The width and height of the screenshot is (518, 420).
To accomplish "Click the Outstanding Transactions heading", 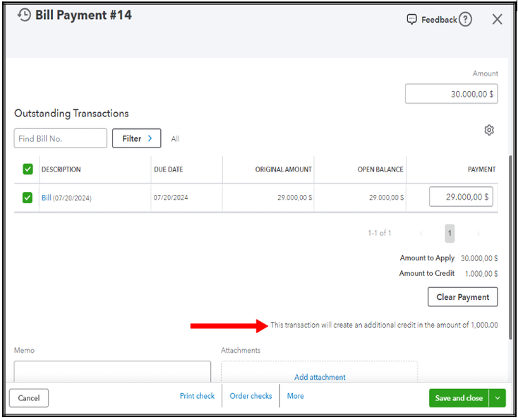I will (71, 114).
